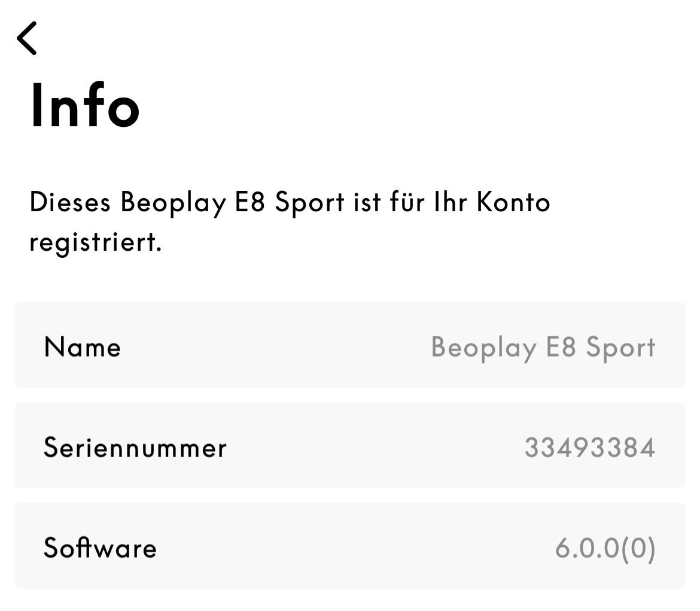Click the word Konto in the description
Image resolution: width=700 pixels, height=611 pixels.
(513, 202)
